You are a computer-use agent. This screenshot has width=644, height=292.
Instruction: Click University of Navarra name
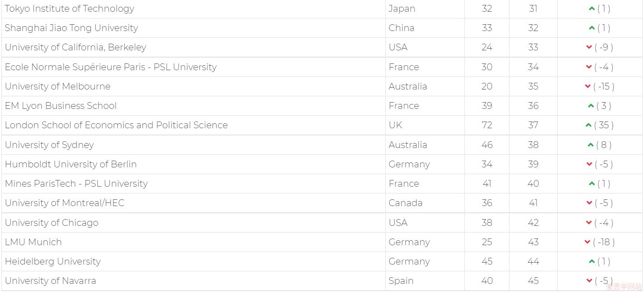(50, 281)
